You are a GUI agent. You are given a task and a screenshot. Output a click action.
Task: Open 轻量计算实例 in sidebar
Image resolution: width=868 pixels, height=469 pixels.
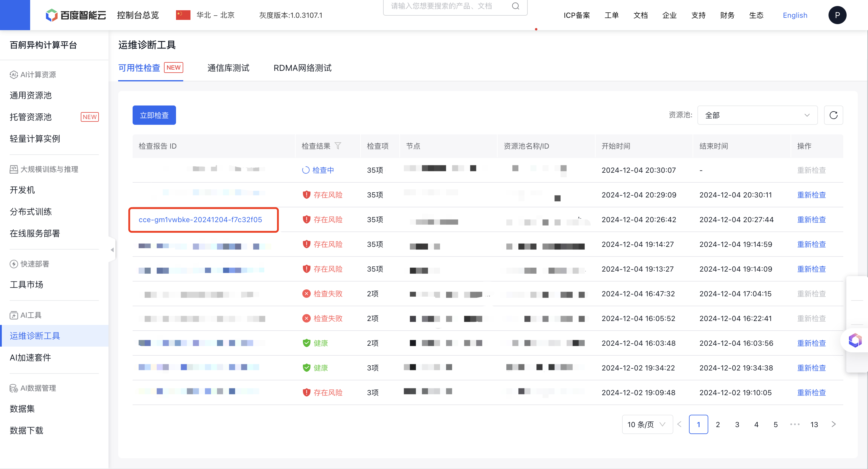35,138
